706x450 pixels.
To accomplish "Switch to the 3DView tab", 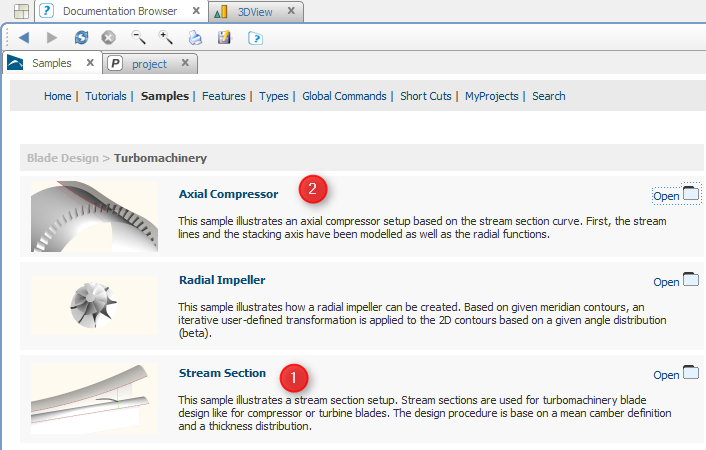I will click(255, 12).
